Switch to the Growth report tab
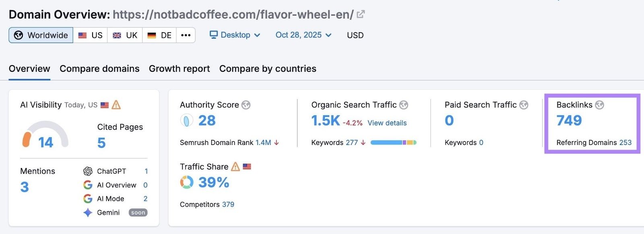 [179, 68]
